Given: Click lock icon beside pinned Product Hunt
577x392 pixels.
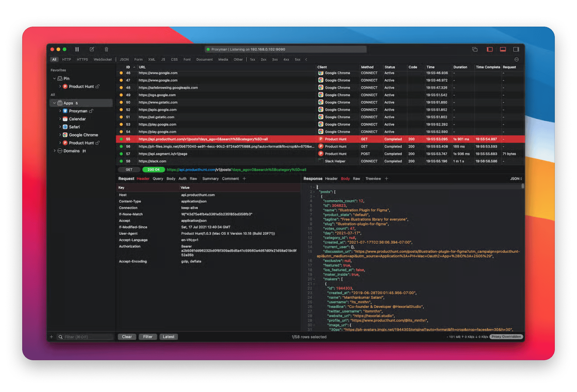Looking at the screenshot, I should 98,87.
